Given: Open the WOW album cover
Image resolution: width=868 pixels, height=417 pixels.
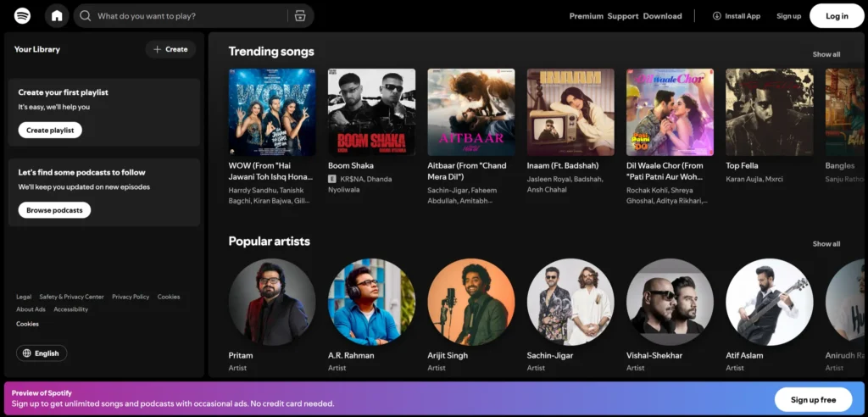Looking at the screenshot, I should [x=272, y=113].
